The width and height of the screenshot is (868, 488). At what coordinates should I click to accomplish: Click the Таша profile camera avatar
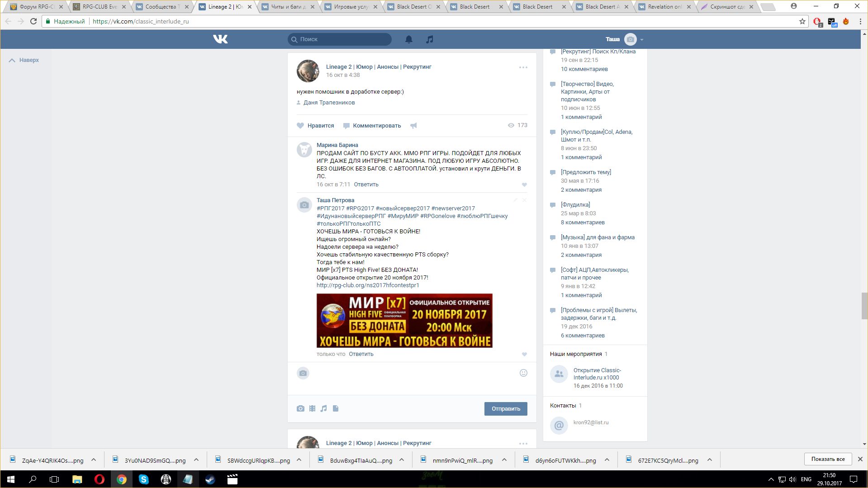tap(631, 39)
